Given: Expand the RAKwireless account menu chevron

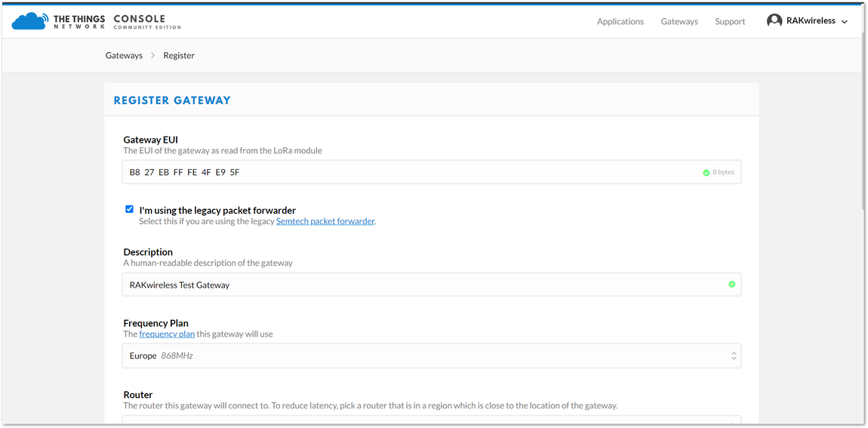Looking at the screenshot, I should pos(844,22).
